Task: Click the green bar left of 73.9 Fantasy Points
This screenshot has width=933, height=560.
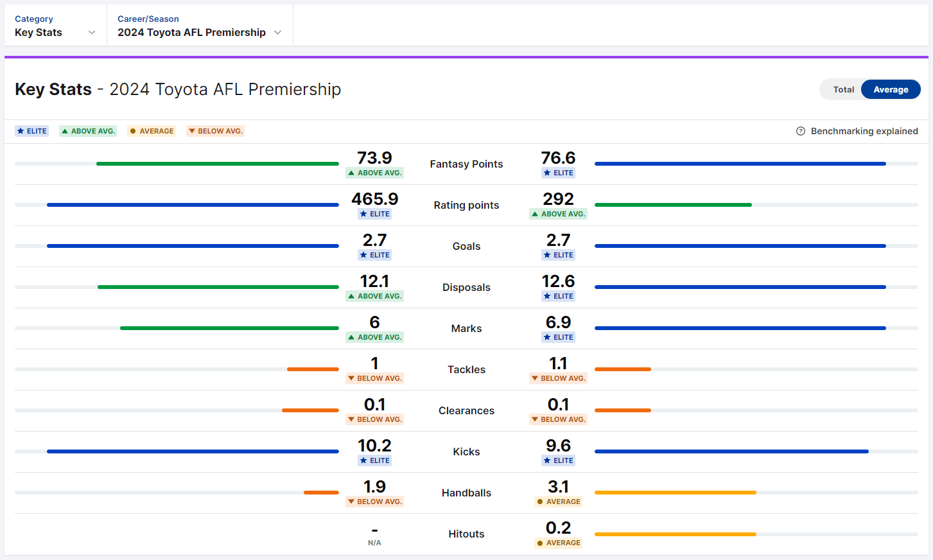Action: pyautogui.click(x=218, y=164)
